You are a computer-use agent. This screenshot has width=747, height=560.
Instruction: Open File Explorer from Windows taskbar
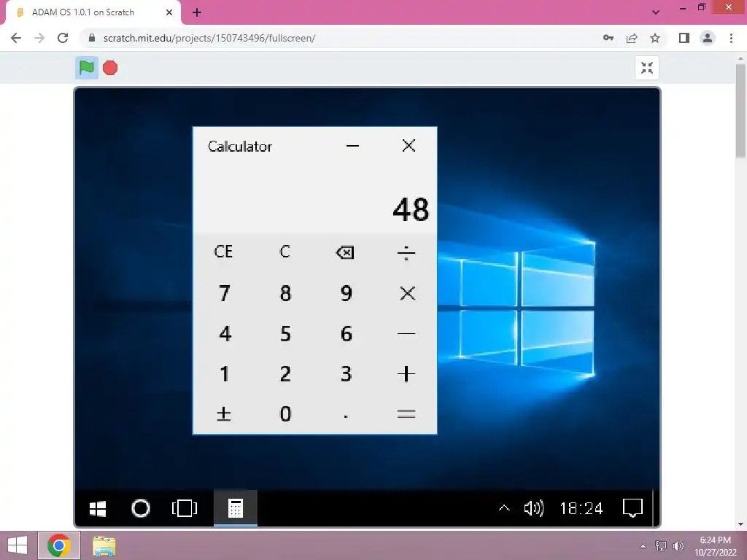click(104, 545)
